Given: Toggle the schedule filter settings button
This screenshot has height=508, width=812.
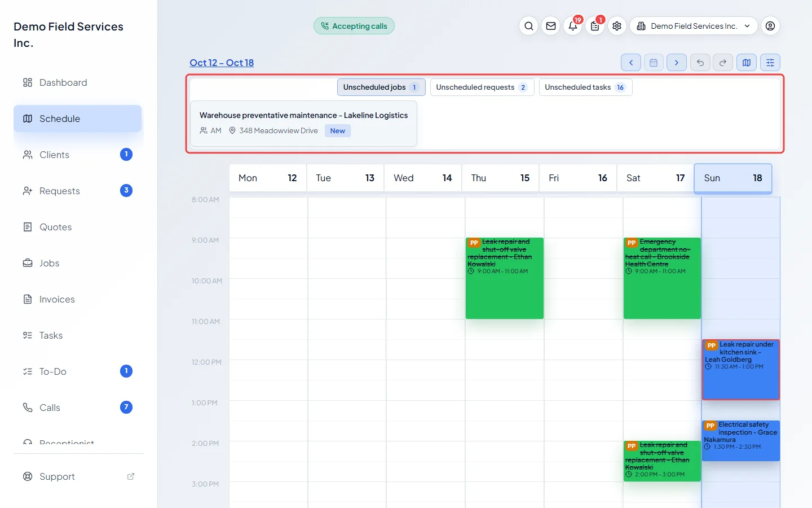Looking at the screenshot, I should (770, 63).
